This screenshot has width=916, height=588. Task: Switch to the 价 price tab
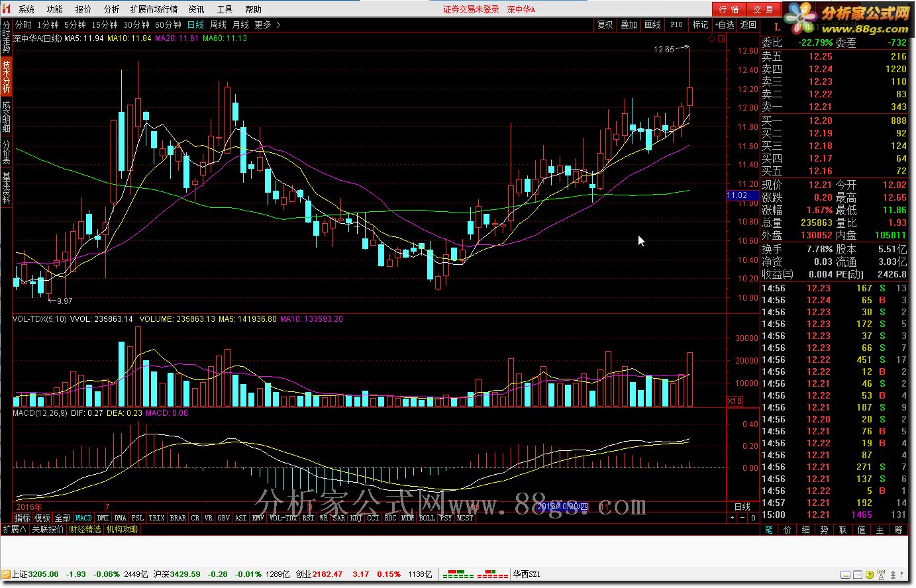(787, 530)
